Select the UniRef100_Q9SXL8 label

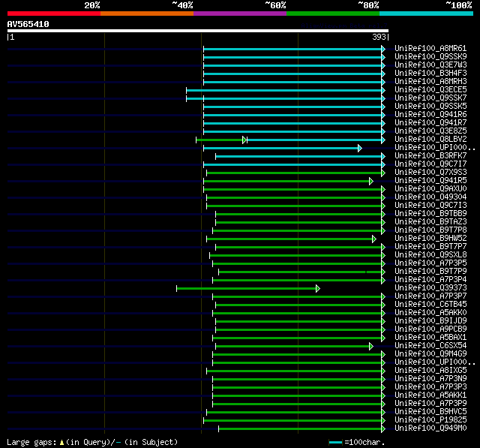tap(430, 255)
